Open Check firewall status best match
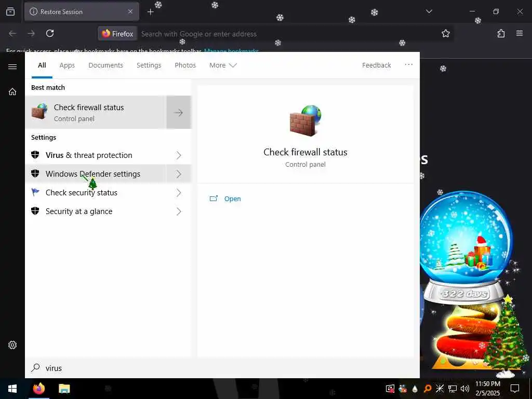This screenshot has width=532, height=399. point(96,112)
